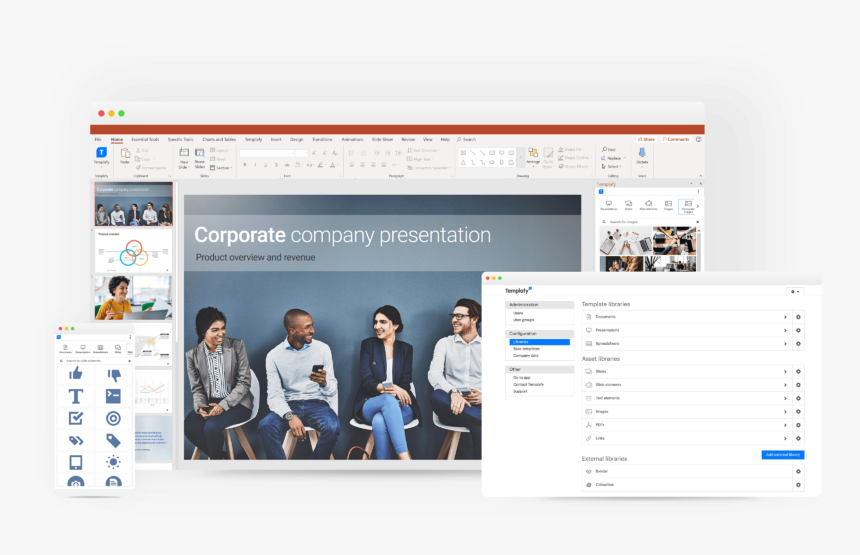This screenshot has height=555, width=860.
Task: Open Company data under Configuration
Action: coord(526,355)
